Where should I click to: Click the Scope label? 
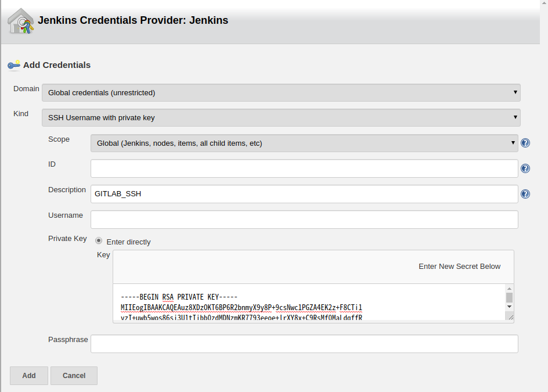(x=59, y=139)
